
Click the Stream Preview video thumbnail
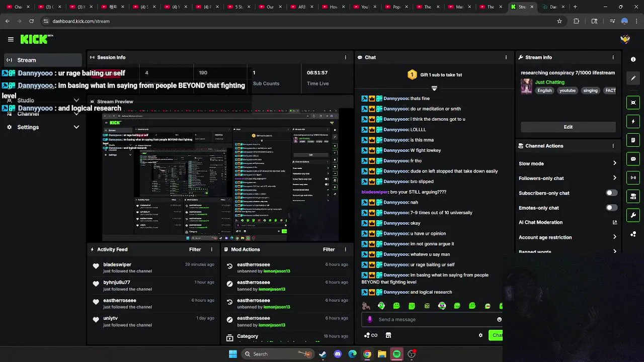220,175
